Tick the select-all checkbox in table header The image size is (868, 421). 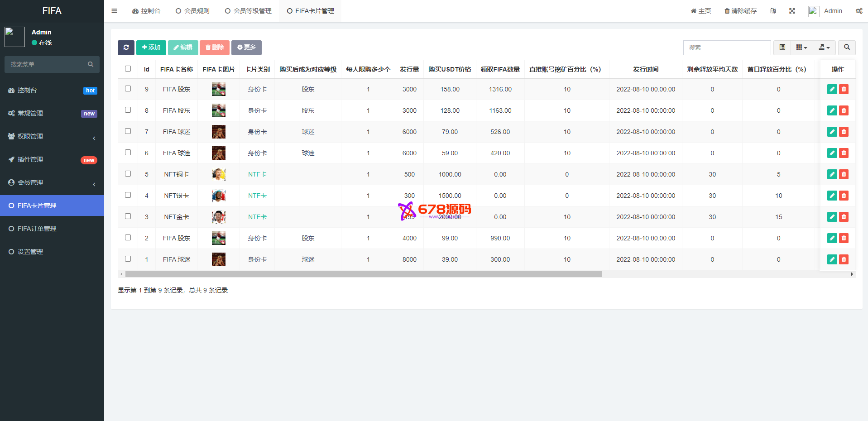[128, 69]
